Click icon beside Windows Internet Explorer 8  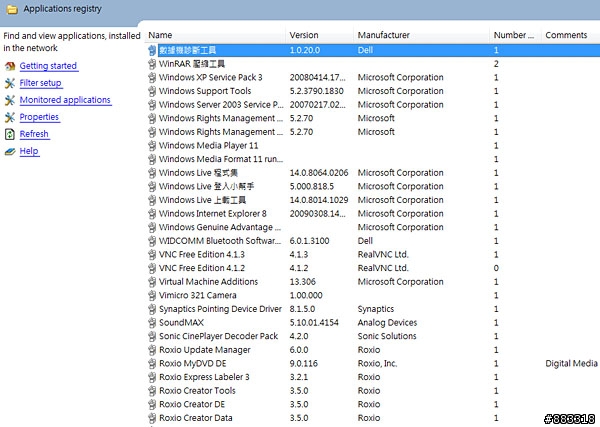(152, 214)
